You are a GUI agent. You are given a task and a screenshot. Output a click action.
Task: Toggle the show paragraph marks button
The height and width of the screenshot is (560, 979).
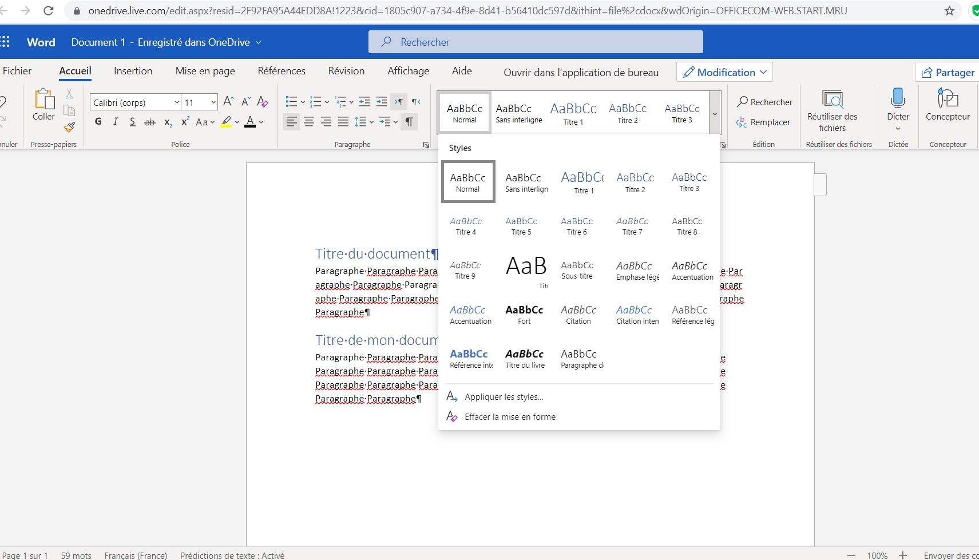point(409,122)
